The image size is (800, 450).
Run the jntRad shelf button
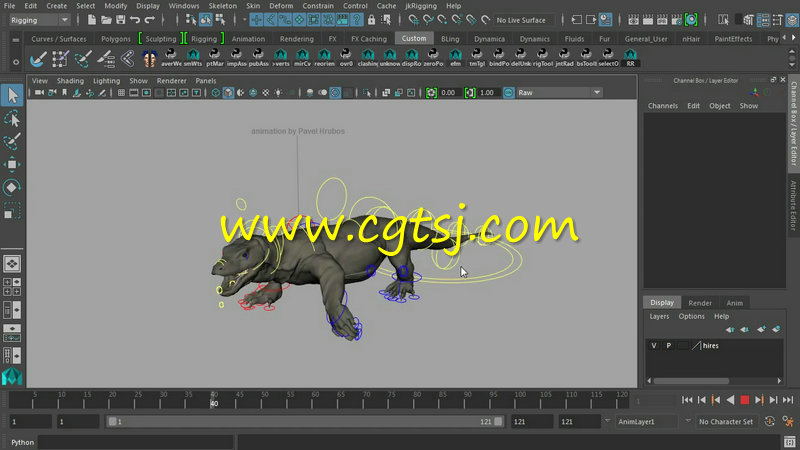point(564,58)
